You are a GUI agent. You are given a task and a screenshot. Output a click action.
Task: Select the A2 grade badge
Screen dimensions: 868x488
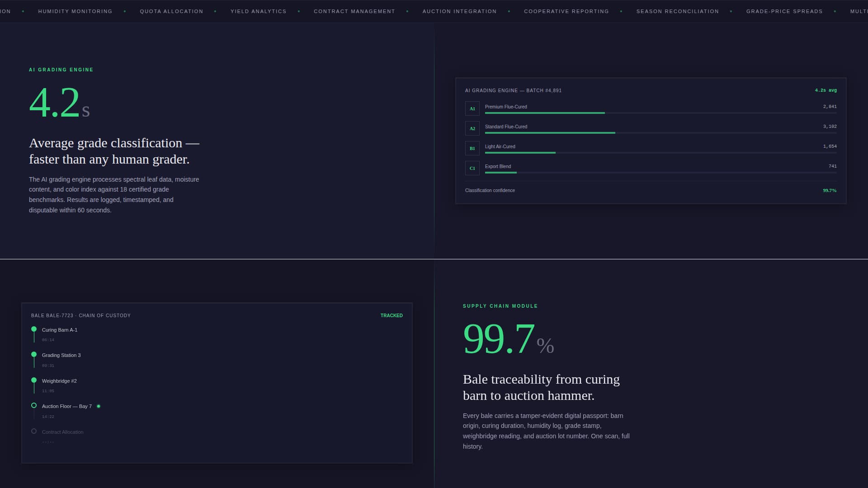click(472, 128)
